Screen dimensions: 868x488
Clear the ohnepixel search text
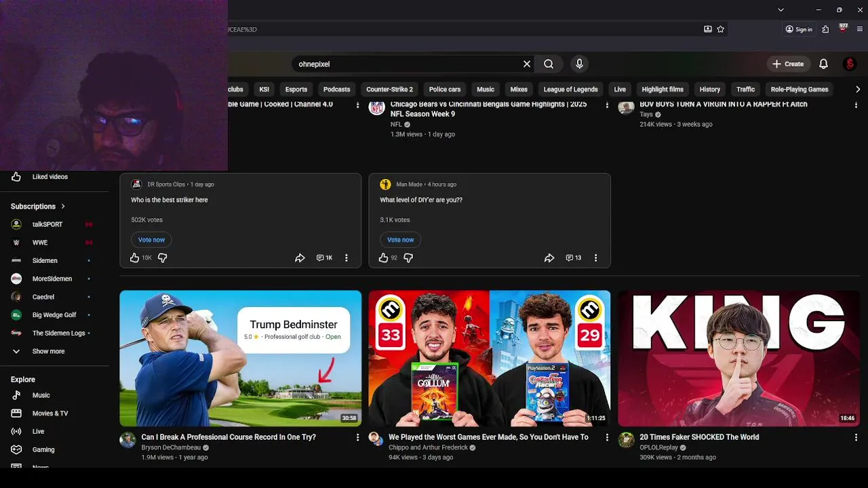(527, 64)
